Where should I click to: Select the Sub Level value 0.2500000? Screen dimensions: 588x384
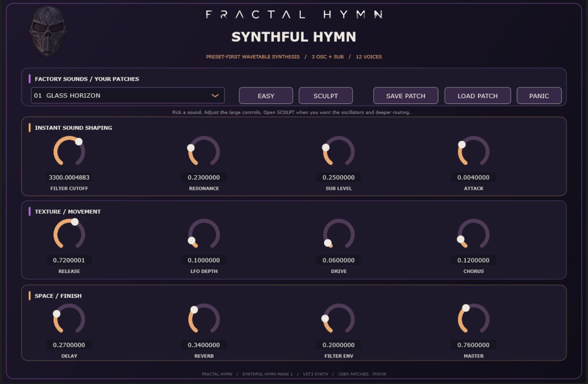tap(339, 177)
